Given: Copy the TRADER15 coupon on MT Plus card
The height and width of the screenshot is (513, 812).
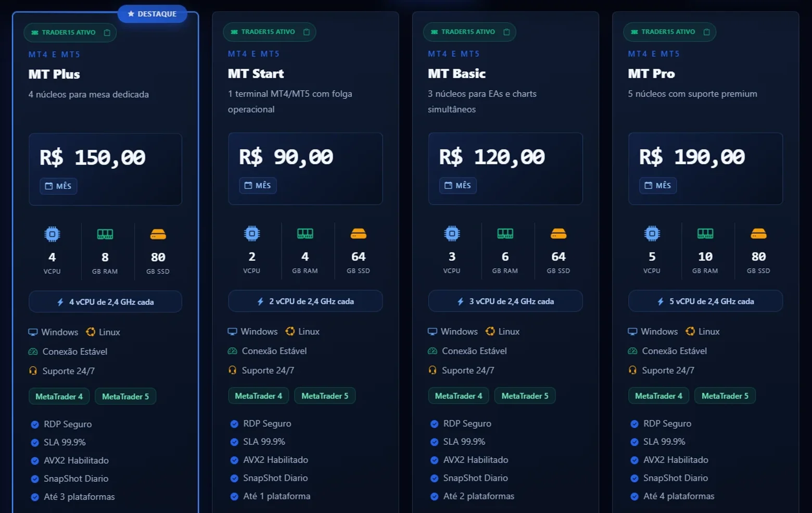Looking at the screenshot, I should point(107,32).
